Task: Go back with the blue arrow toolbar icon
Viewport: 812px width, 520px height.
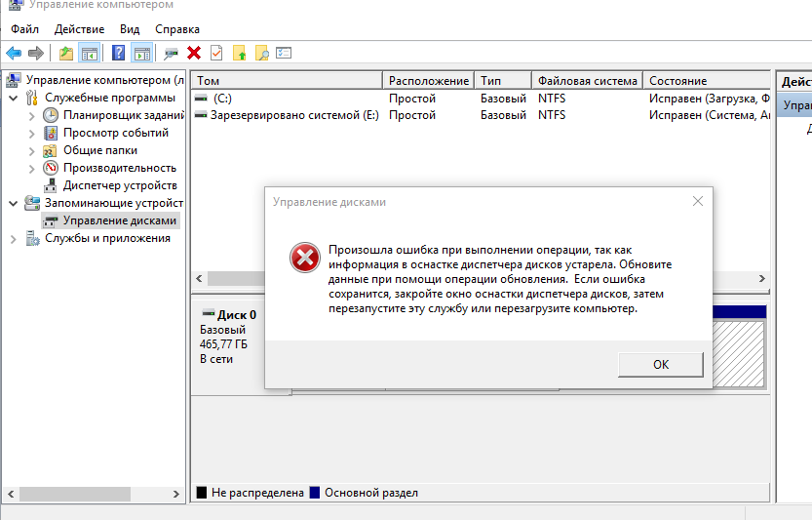Action: pyautogui.click(x=14, y=53)
